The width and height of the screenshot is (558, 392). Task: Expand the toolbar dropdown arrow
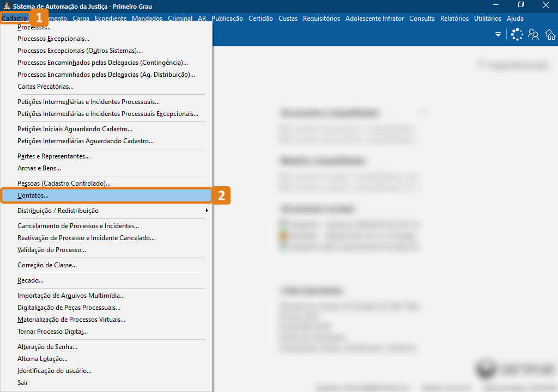pos(498,34)
